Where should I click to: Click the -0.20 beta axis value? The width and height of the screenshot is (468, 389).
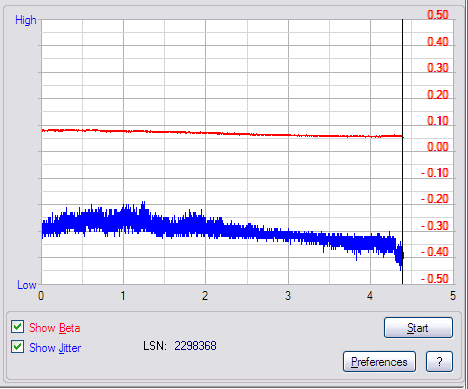[435, 199]
